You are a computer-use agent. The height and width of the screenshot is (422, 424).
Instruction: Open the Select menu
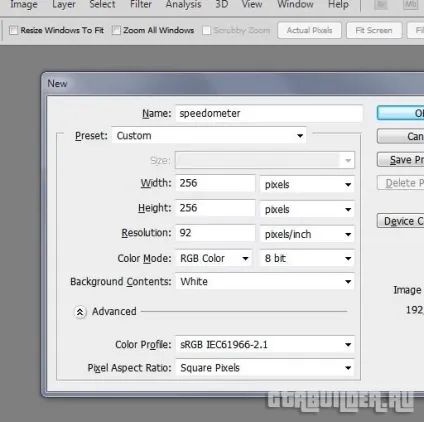[102, 5]
